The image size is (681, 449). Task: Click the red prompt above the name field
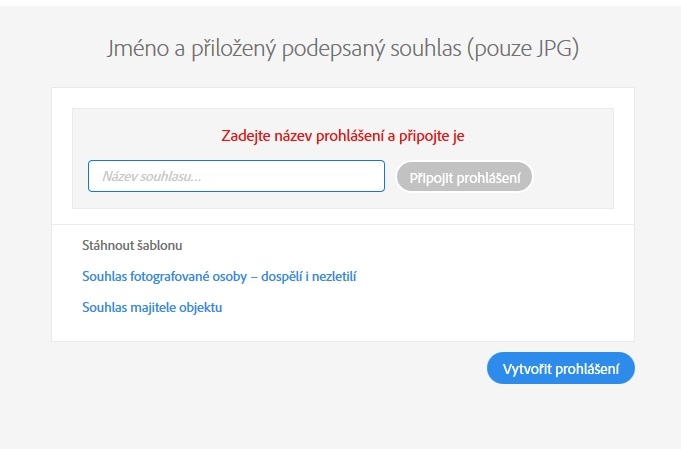342,135
